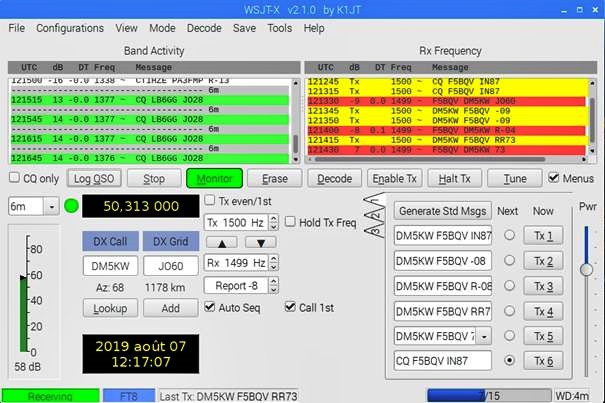Click the Halt Tx button
The image size is (605, 403).
click(455, 178)
